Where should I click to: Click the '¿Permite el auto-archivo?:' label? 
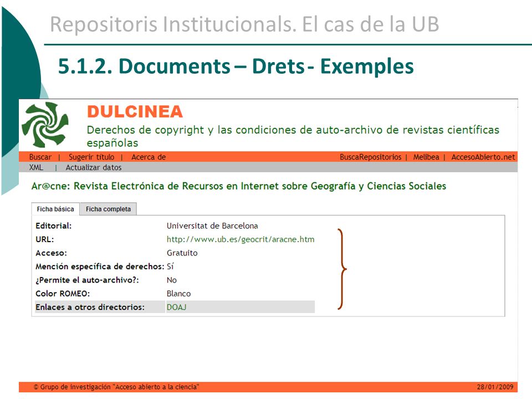pos(87,280)
